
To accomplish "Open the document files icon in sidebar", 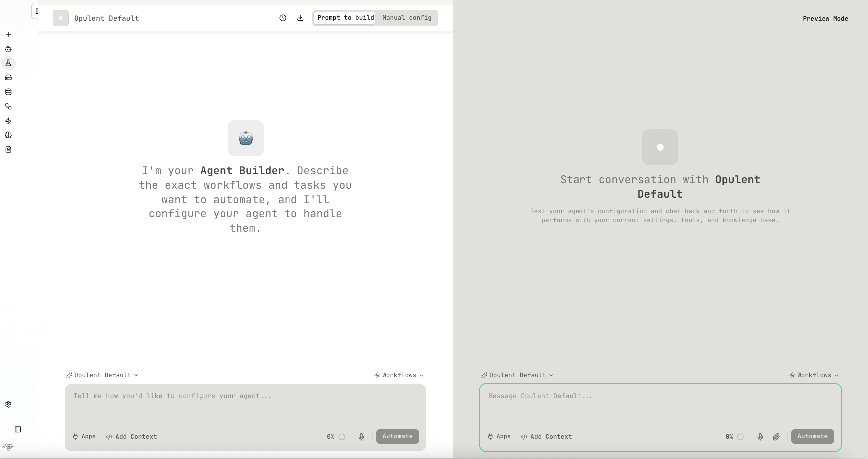I will click(8, 149).
